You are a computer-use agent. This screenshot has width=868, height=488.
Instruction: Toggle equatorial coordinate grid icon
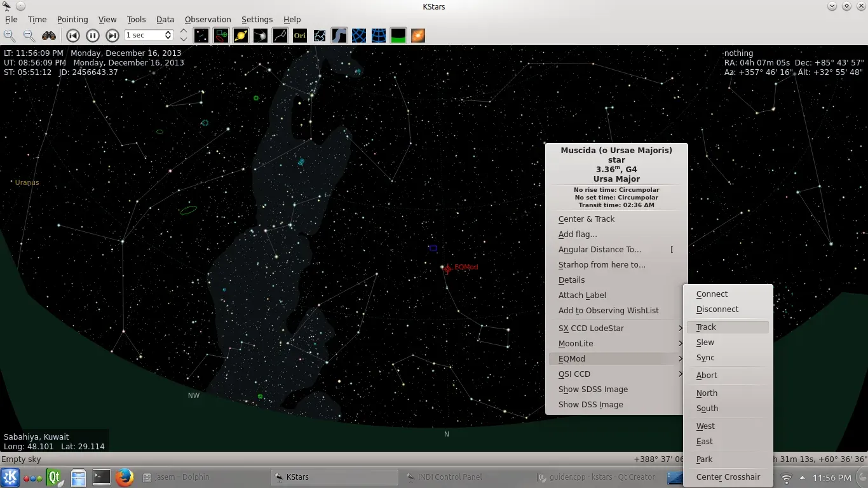pyautogui.click(x=359, y=36)
